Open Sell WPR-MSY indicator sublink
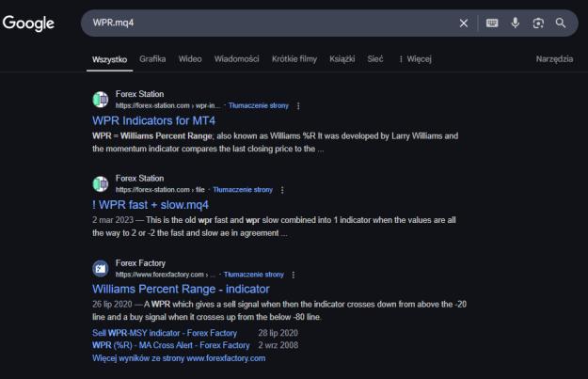 (165, 333)
